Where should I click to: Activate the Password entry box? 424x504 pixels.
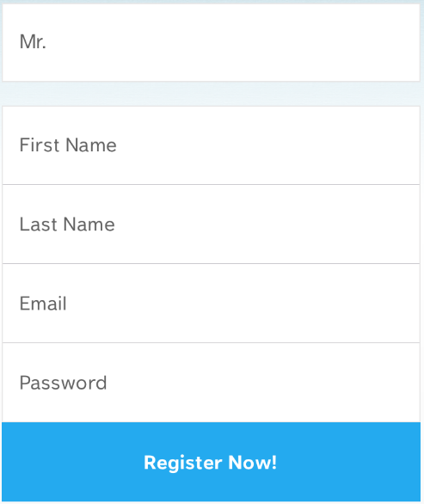[212, 383]
